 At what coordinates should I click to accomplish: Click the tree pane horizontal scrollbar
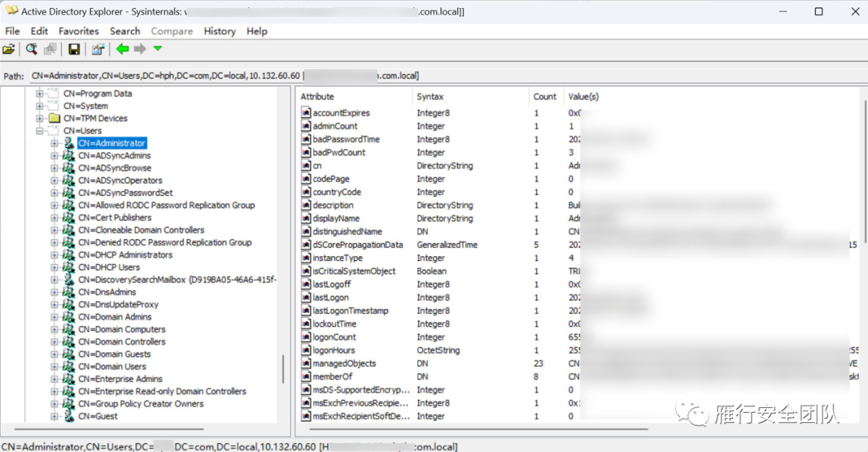[109, 429]
